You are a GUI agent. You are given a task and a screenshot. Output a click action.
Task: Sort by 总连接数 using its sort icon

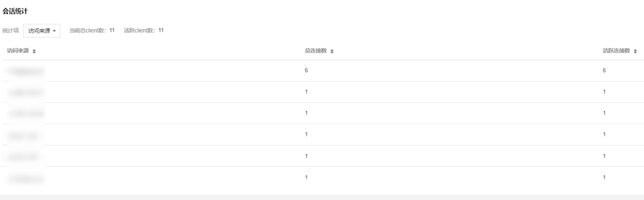[x=332, y=51]
